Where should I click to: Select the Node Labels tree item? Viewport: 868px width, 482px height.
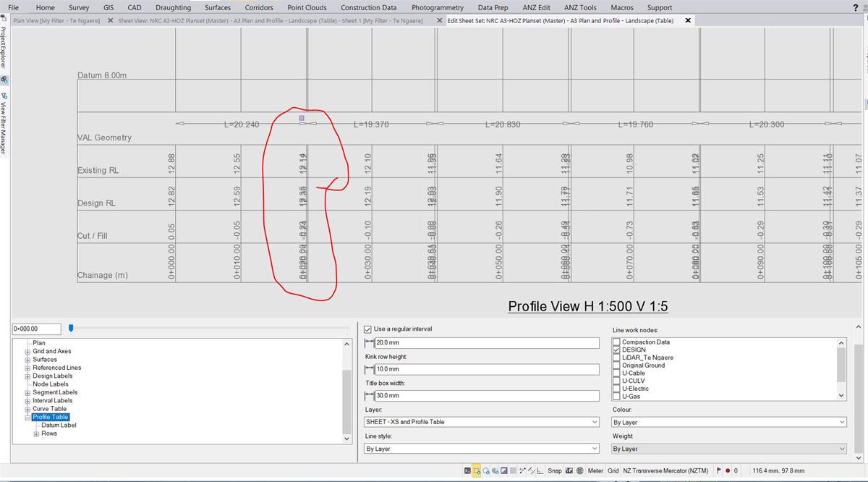click(51, 384)
